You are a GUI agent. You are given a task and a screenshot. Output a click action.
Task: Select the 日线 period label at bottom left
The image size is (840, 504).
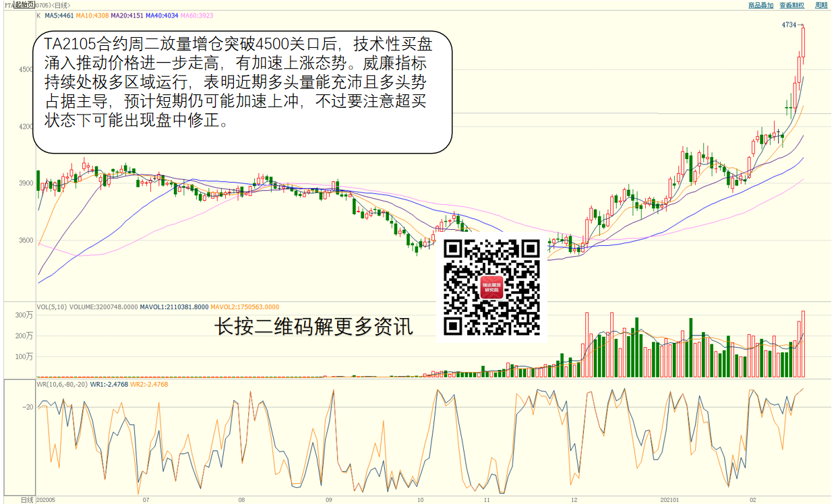tap(27, 500)
